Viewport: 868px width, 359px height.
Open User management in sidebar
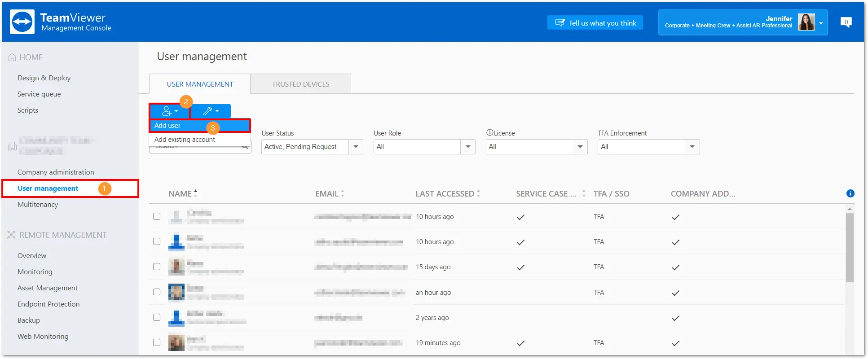48,188
